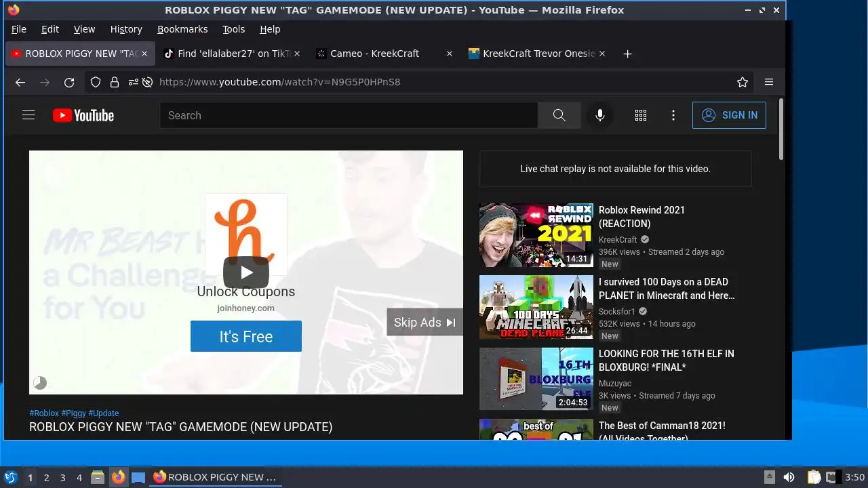
Task: Open file manager taskbar icon
Action: 98,477
